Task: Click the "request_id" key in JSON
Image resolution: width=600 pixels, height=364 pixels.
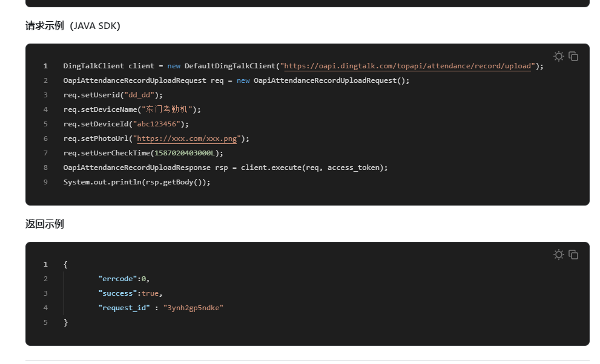Action: click(124, 308)
